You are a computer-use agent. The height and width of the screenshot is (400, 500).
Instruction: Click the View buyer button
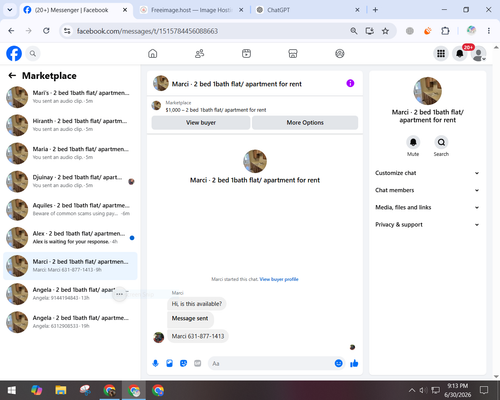tap(201, 122)
